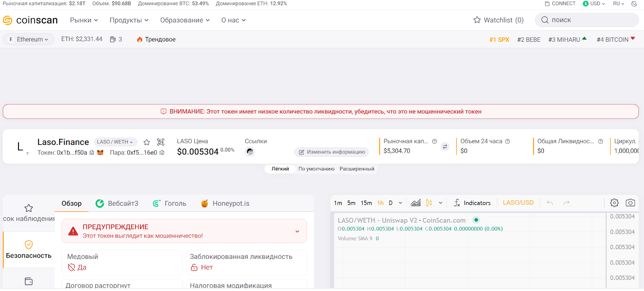Click the scan icon beside favorite star
Image resolution: width=644 pixels, height=291 pixels.
coord(161,142)
